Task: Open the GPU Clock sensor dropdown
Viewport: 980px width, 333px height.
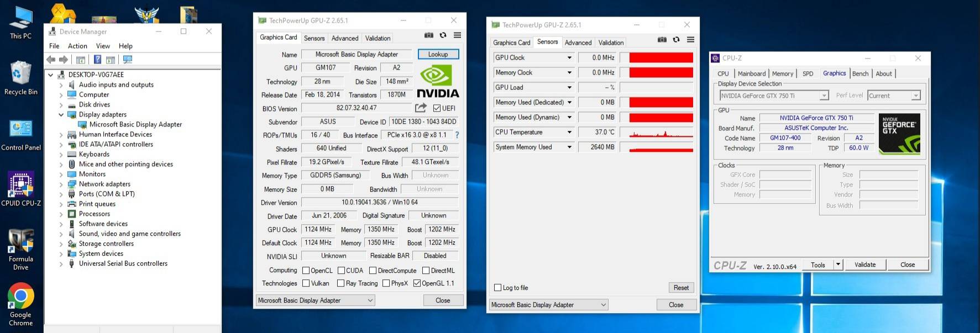Action: coord(569,57)
